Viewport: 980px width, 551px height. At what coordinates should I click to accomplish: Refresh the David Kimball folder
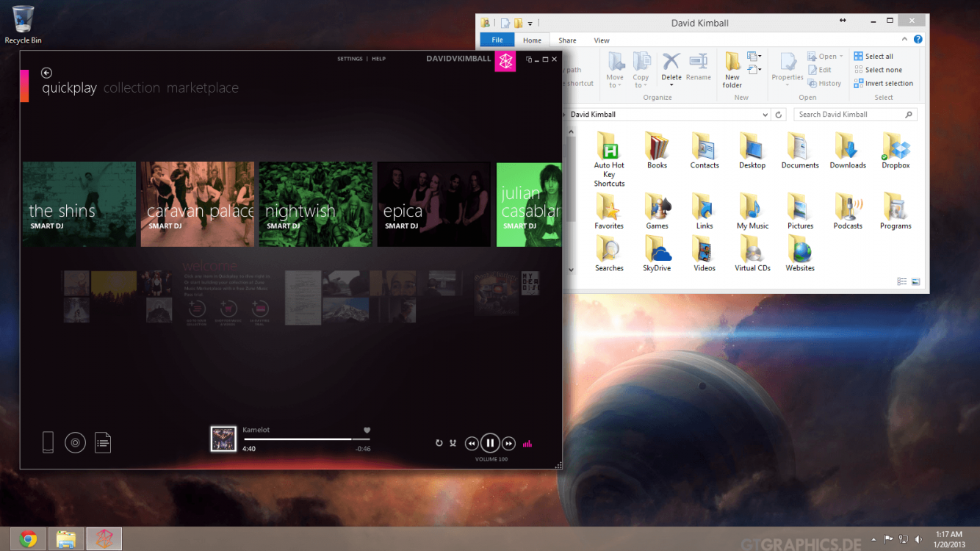[x=779, y=115]
